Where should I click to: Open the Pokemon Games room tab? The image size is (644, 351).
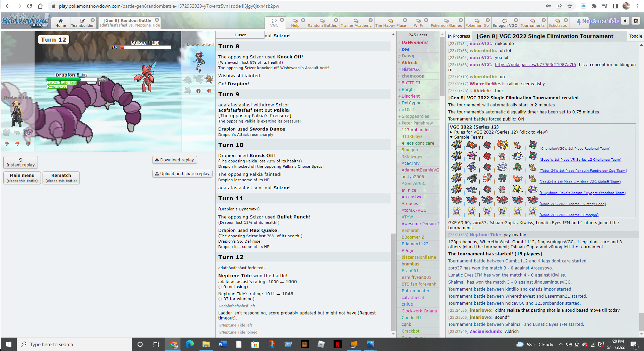pyautogui.click(x=446, y=23)
